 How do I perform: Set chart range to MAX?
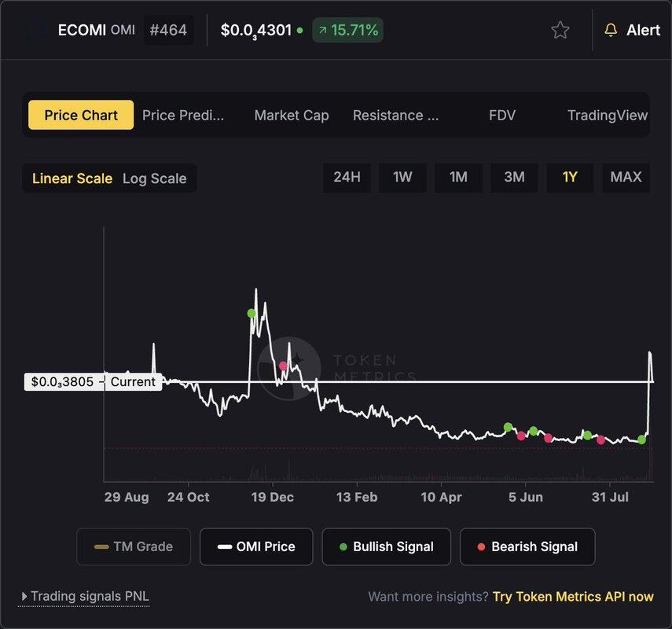(x=626, y=177)
